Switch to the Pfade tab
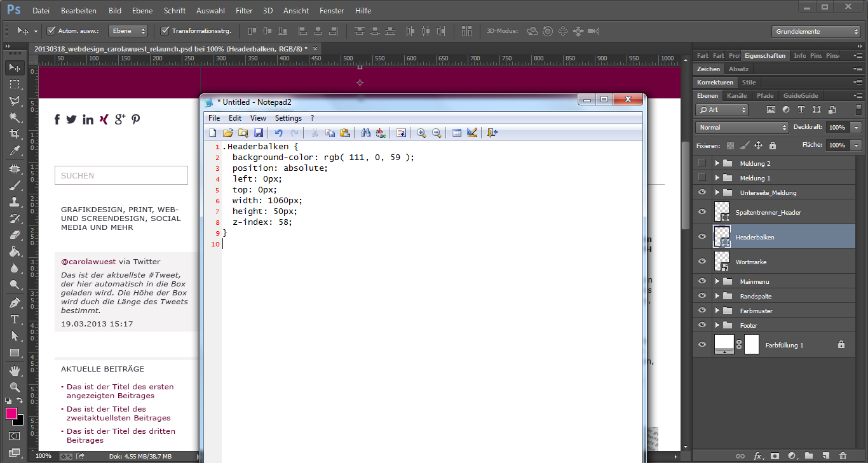 click(x=765, y=96)
